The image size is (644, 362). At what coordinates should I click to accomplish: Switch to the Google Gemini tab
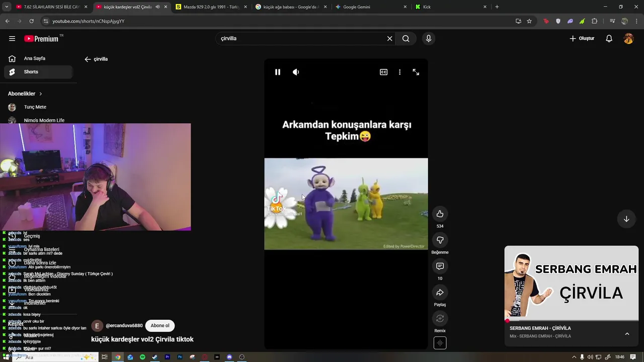click(x=371, y=7)
